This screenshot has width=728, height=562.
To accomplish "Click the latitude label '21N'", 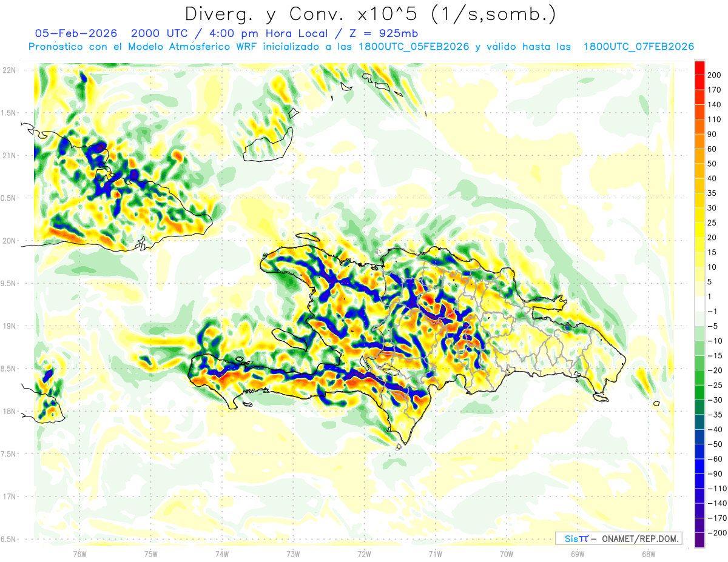I will pyautogui.click(x=8, y=155).
